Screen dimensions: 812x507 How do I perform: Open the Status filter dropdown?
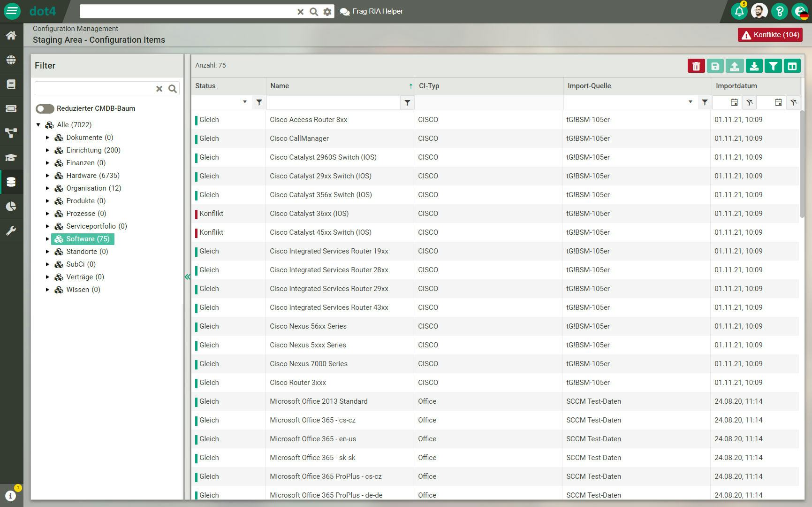tap(244, 102)
